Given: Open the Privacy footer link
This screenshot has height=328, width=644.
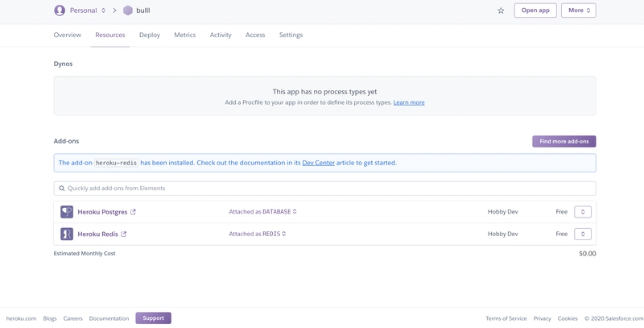Looking at the screenshot, I should [542, 318].
